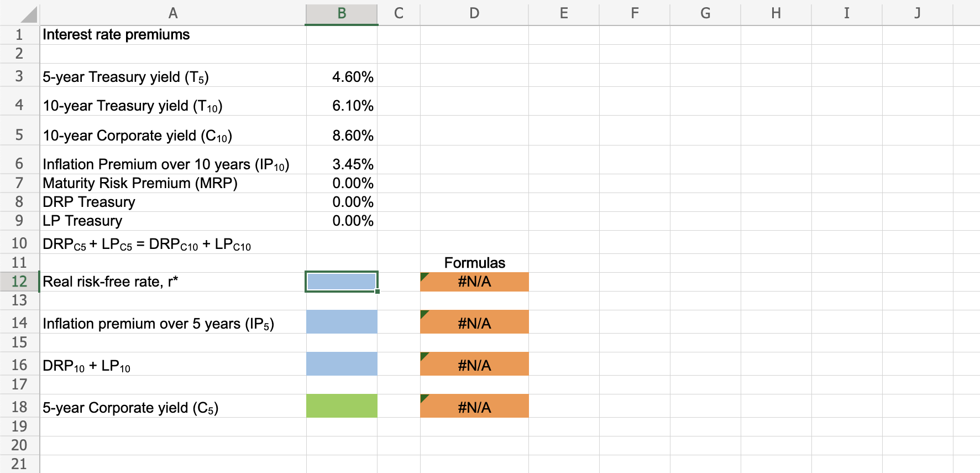980x473 pixels.
Task: Click the "Real risk-free rate, r*" label cell
Action: tap(111, 282)
